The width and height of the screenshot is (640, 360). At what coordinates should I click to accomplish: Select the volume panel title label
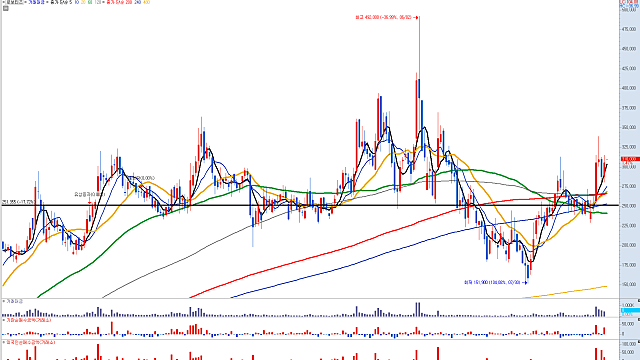point(14,301)
